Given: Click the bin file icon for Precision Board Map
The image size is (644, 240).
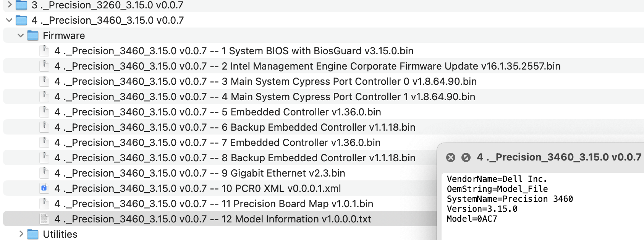Looking at the screenshot, I should pyautogui.click(x=45, y=204).
